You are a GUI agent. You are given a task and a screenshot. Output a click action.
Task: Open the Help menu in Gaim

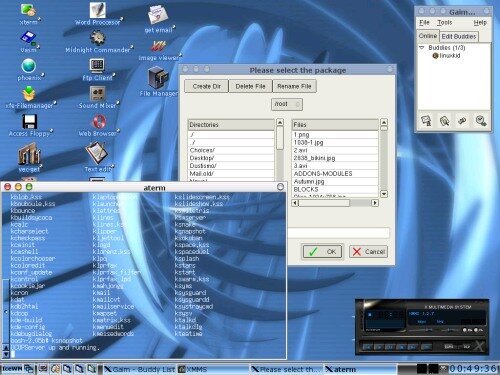pyautogui.click(x=480, y=22)
